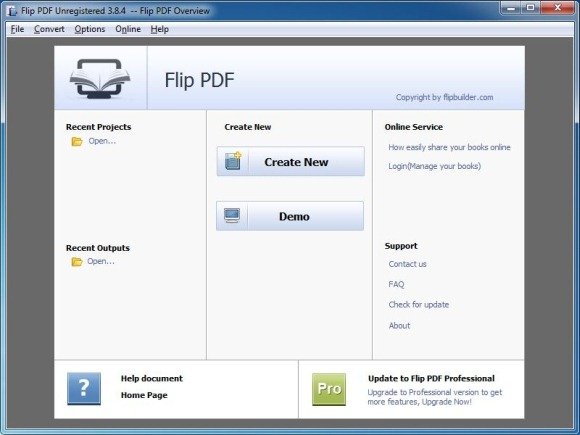Viewport: 580px width, 435px height.
Task: Click Login(Manage your books) link
Action: (435, 166)
